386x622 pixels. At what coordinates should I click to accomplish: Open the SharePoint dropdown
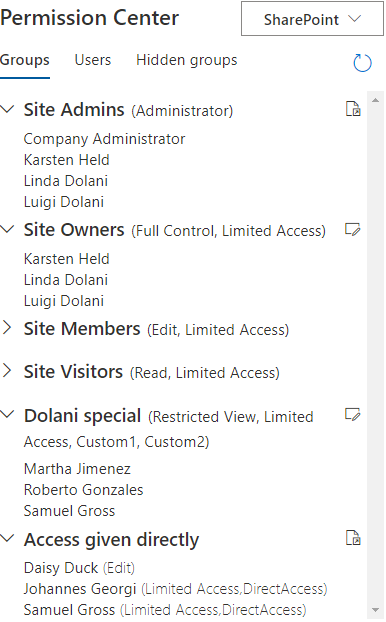(x=312, y=19)
